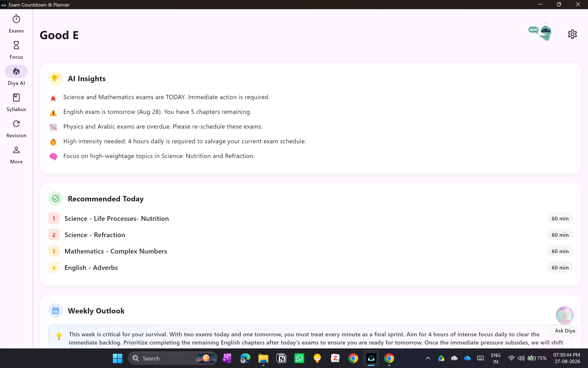This screenshot has height=368, width=588.
Task: Click the AI Insights lightbulb icon
Action: tap(55, 78)
